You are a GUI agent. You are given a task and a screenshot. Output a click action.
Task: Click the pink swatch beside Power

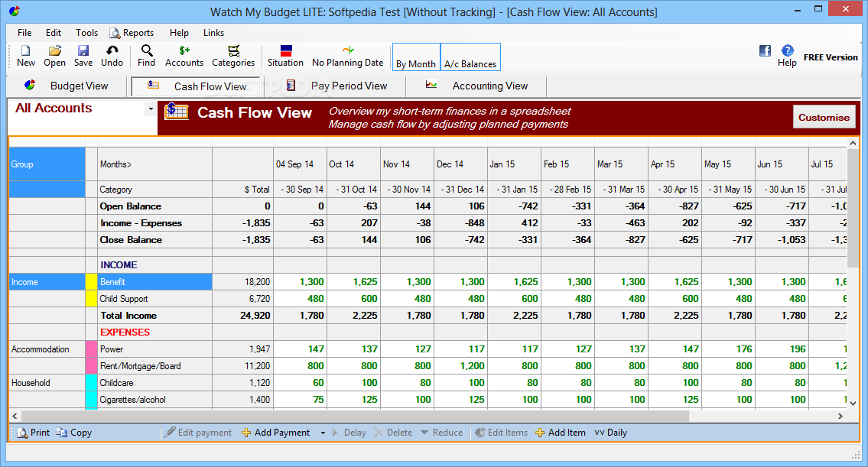(x=91, y=349)
